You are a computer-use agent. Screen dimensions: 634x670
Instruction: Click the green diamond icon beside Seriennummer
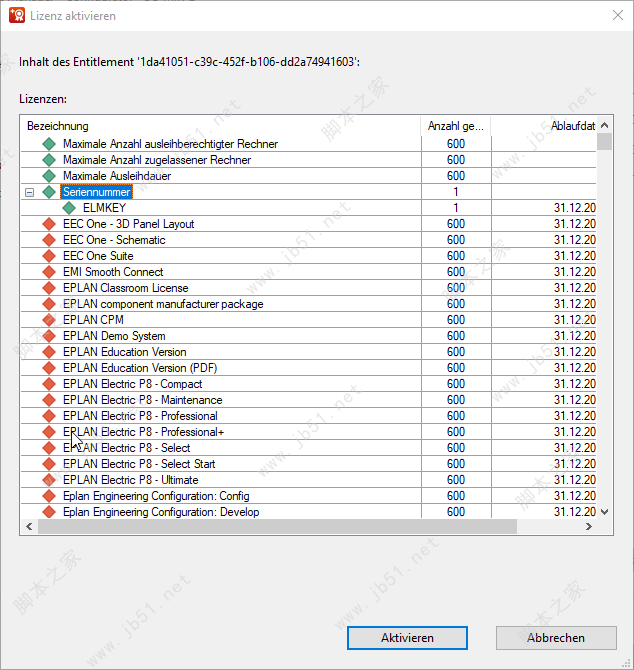point(49,192)
